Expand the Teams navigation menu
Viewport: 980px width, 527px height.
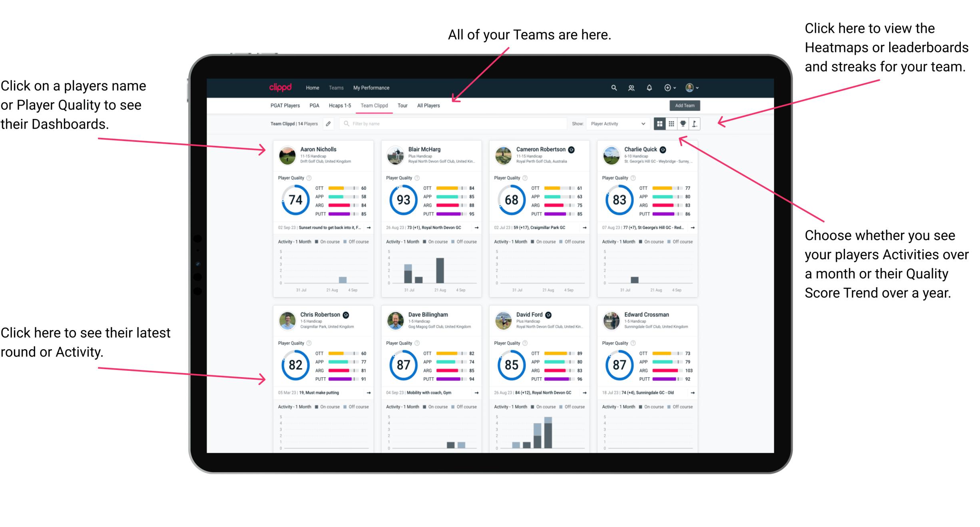coord(337,88)
